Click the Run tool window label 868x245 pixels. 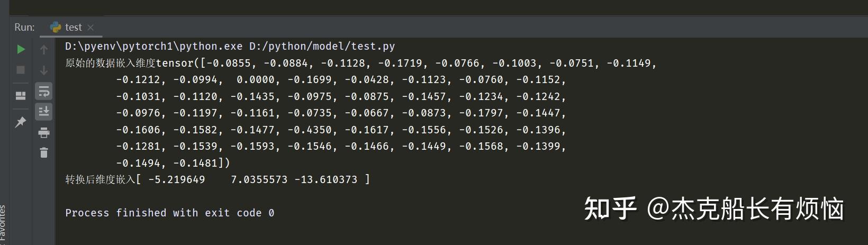24,27
